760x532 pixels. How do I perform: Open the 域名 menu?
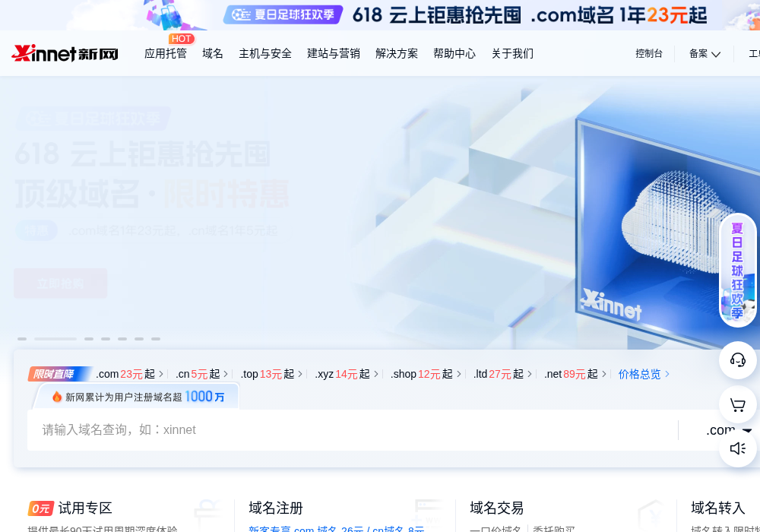pos(212,53)
